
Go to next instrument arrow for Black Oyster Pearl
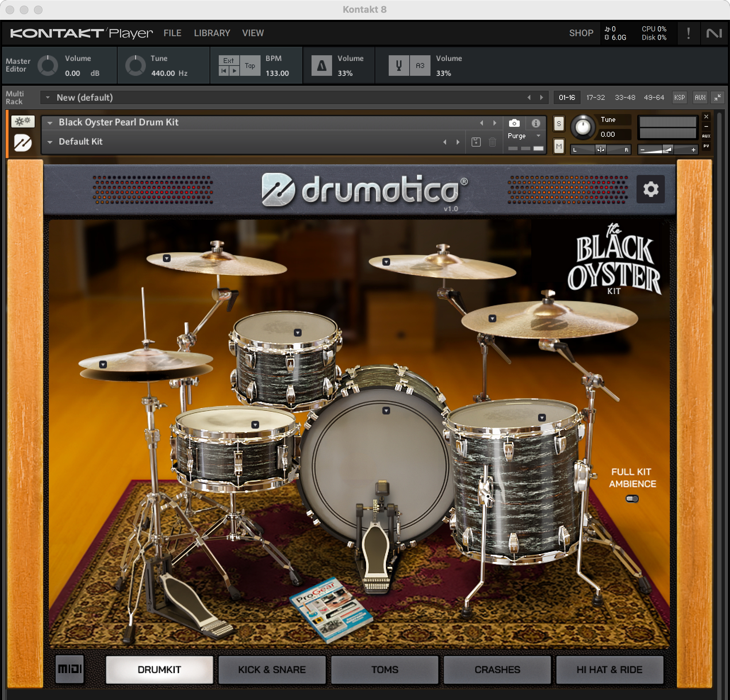495,123
